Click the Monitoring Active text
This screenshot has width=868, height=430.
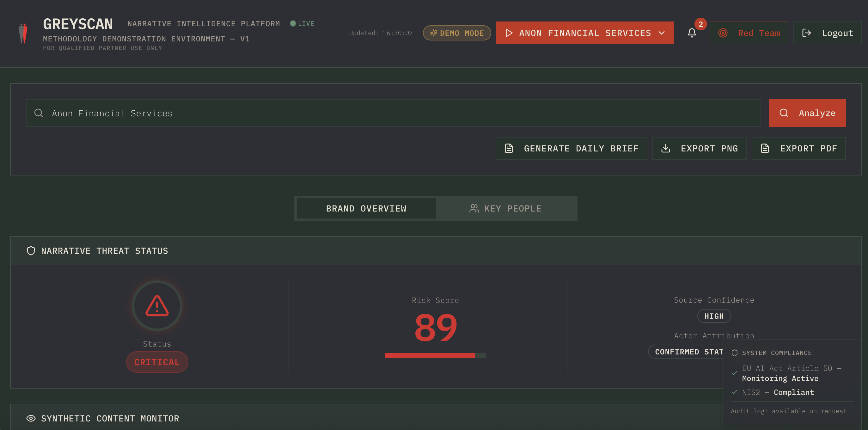780,378
